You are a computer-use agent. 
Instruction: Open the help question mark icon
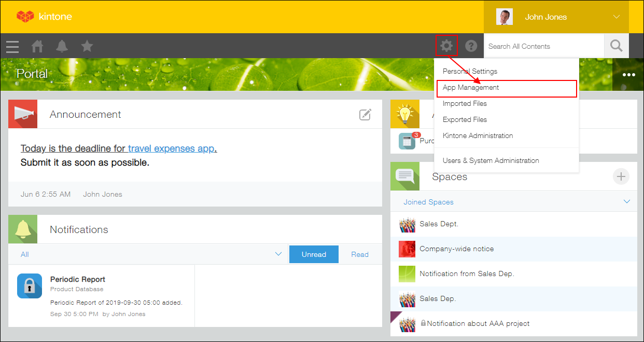[471, 46]
